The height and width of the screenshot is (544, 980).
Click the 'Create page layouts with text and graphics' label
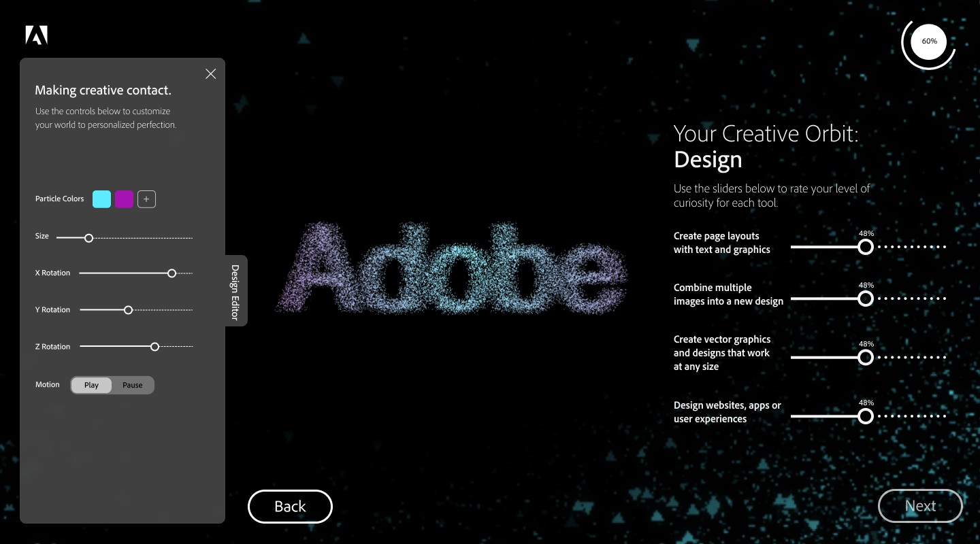[722, 243]
